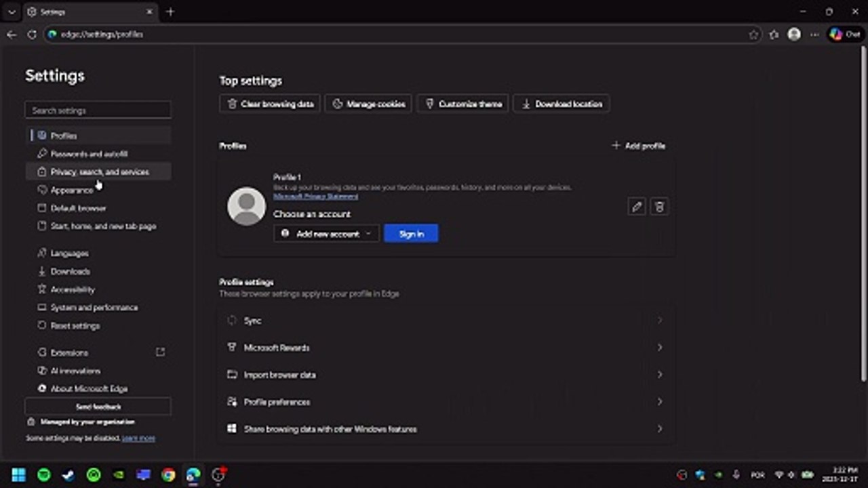868x488 pixels.
Task: Select the Settings browser tab
Action: coord(90,12)
